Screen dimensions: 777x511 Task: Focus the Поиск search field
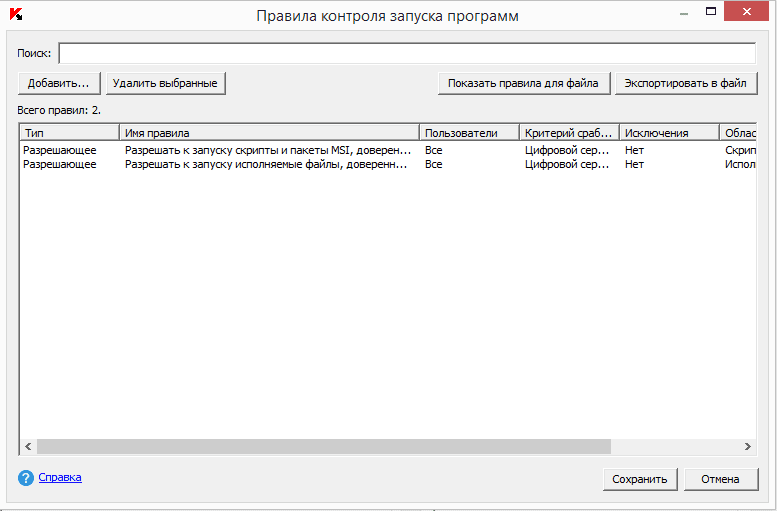tap(407, 53)
